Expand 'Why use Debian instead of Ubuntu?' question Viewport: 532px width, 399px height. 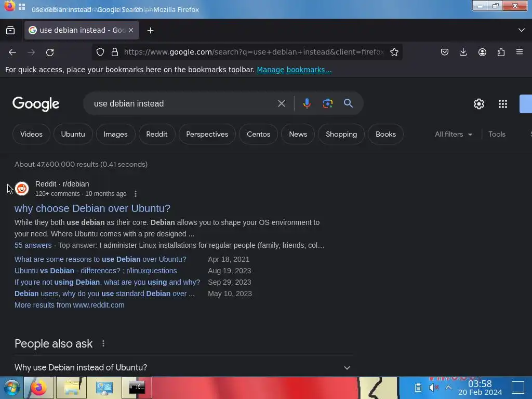pos(183,367)
